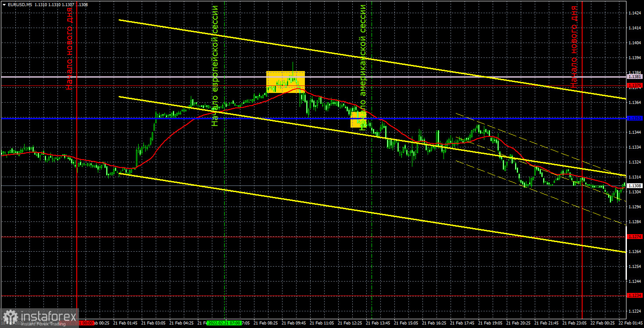Click the red 1.1375 price tag

coord(635,85)
